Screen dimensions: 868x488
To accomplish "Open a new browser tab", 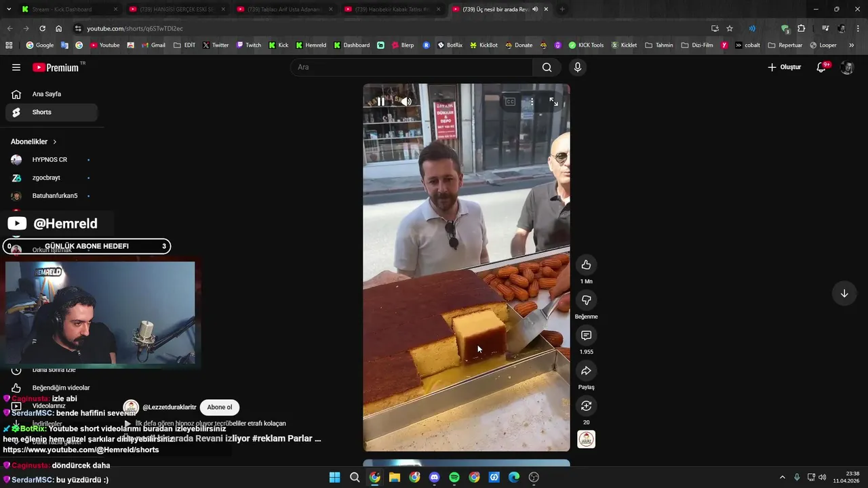I will (x=562, y=9).
